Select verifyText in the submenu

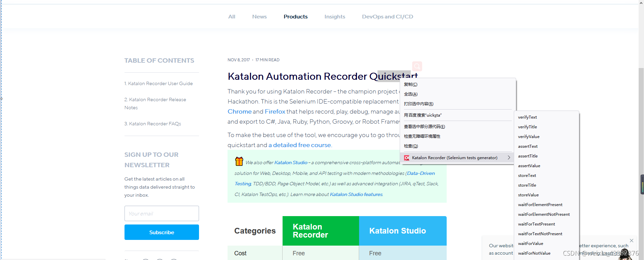[546, 117]
